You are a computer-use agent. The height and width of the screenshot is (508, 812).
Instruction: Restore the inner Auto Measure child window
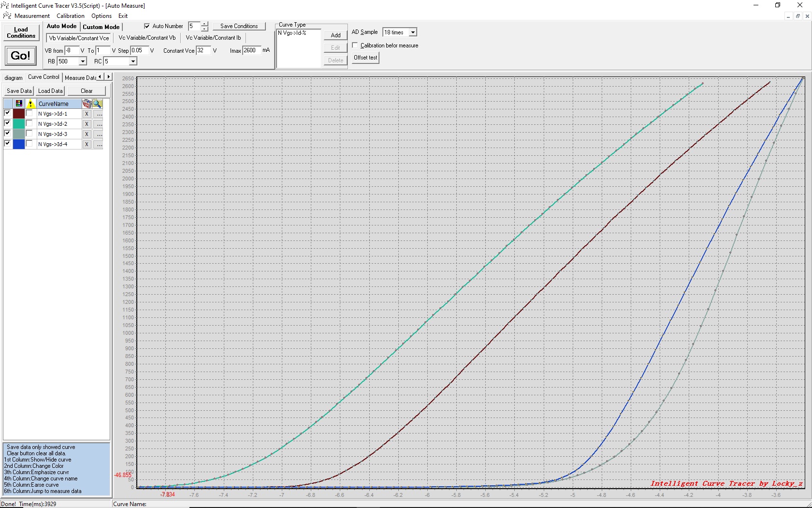[x=798, y=16]
